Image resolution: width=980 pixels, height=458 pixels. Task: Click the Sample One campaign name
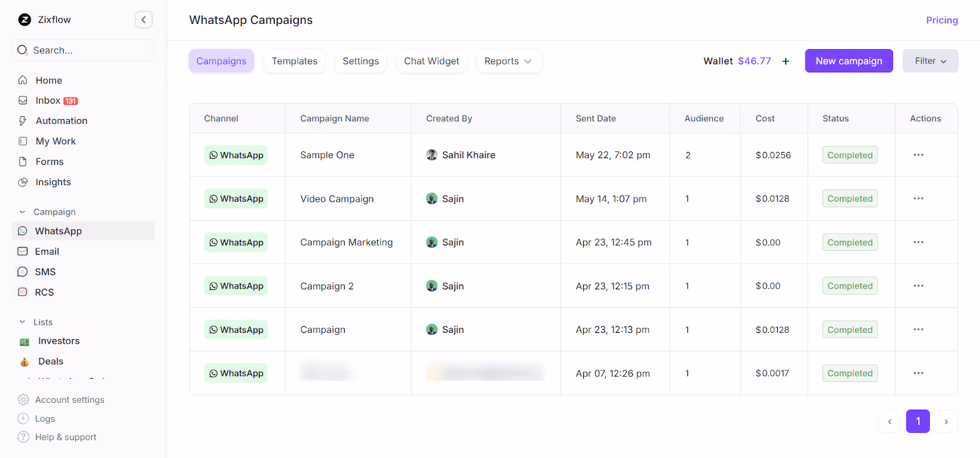click(327, 155)
